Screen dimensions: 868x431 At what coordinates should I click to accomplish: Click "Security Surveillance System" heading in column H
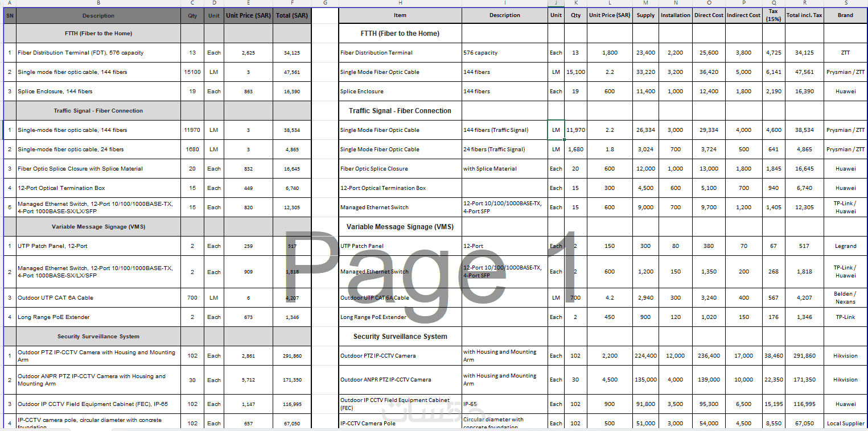point(400,337)
